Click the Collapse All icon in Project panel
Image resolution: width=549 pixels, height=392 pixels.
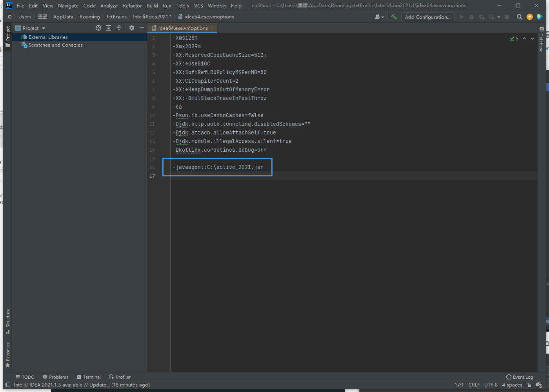119,28
